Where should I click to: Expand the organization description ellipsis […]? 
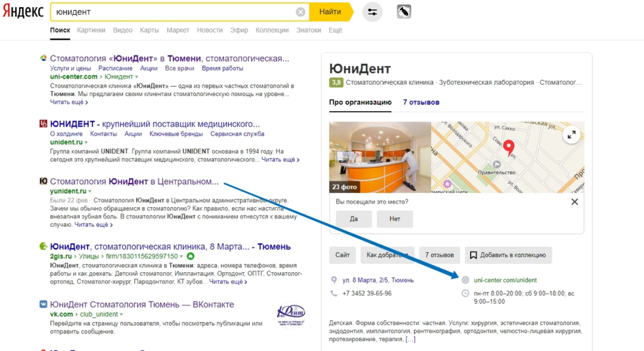coord(410,339)
